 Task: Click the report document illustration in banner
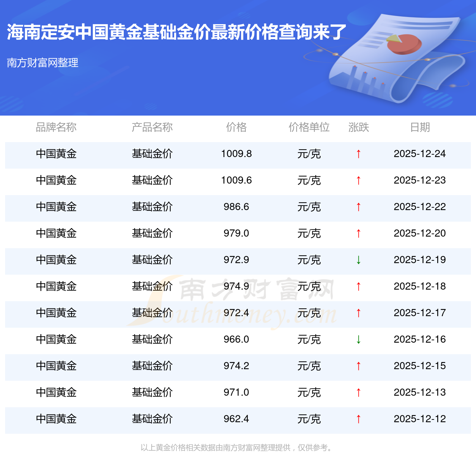(396, 58)
